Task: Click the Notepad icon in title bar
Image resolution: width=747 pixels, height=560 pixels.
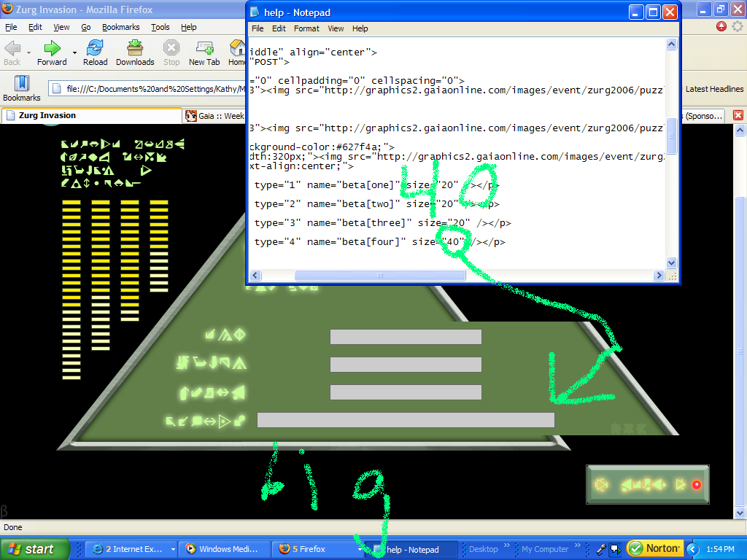Action: click(x=255, y=12)
